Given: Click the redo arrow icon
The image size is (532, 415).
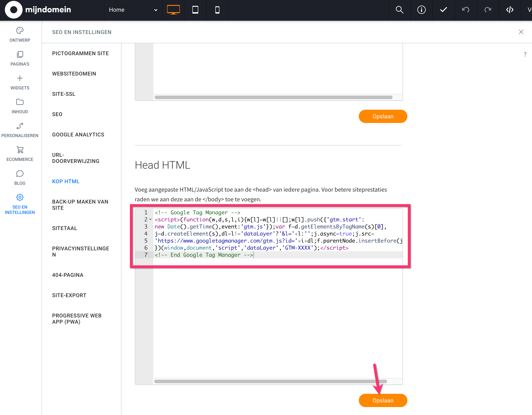Looking at the screenshot, I should pos(488,10).
